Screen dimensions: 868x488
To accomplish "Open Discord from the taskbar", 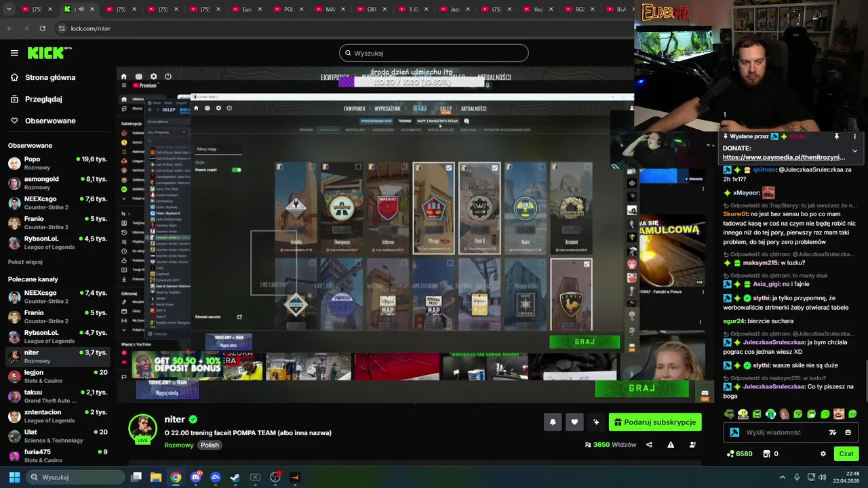I will pyautogui.click(x=196, y=477).
